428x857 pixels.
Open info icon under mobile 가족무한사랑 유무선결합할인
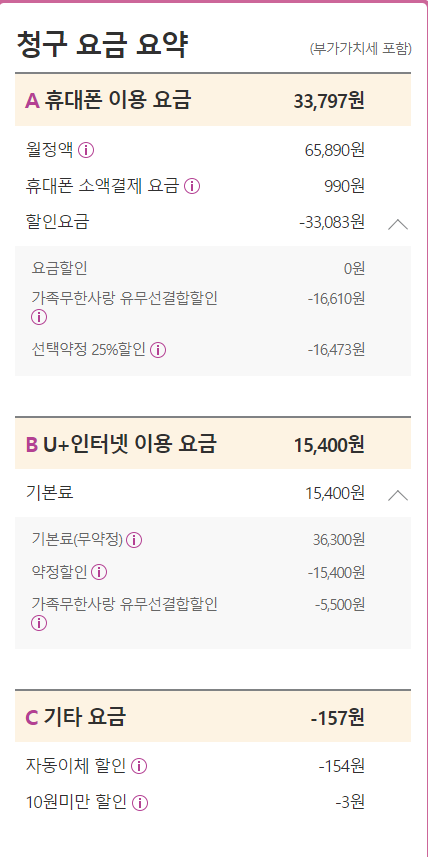(39, 317)
